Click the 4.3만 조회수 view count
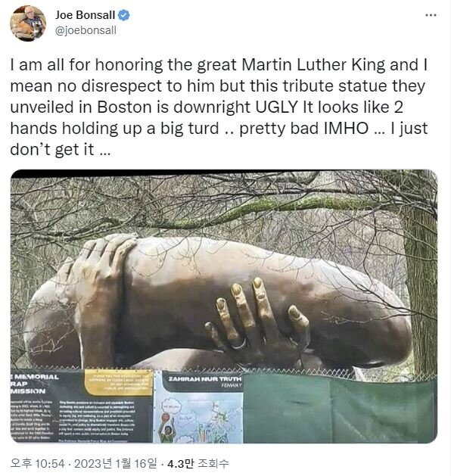The height and width of the screenshot is (476, 451). (198, 464)
